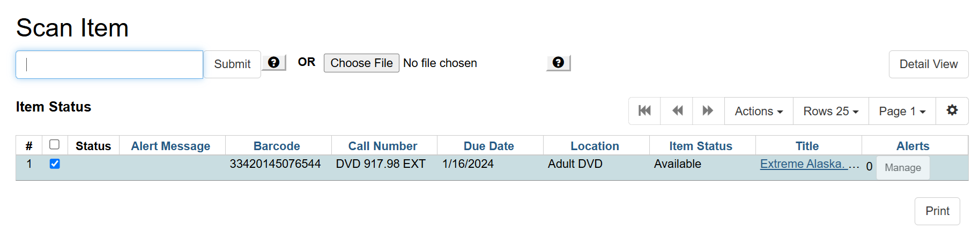Image resolution: width=980 pixels, height=237 pixels.
Task: Go to next page of results
Action: point(708,111)
